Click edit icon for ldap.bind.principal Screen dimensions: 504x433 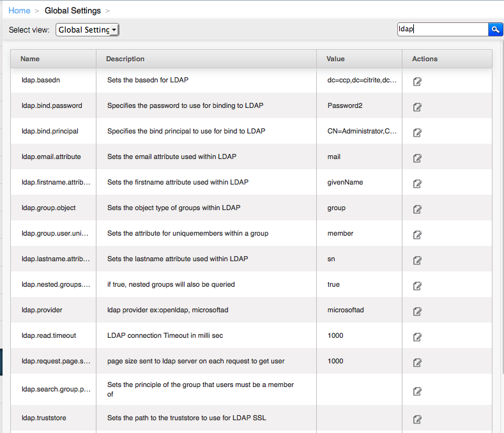[417, 132]
